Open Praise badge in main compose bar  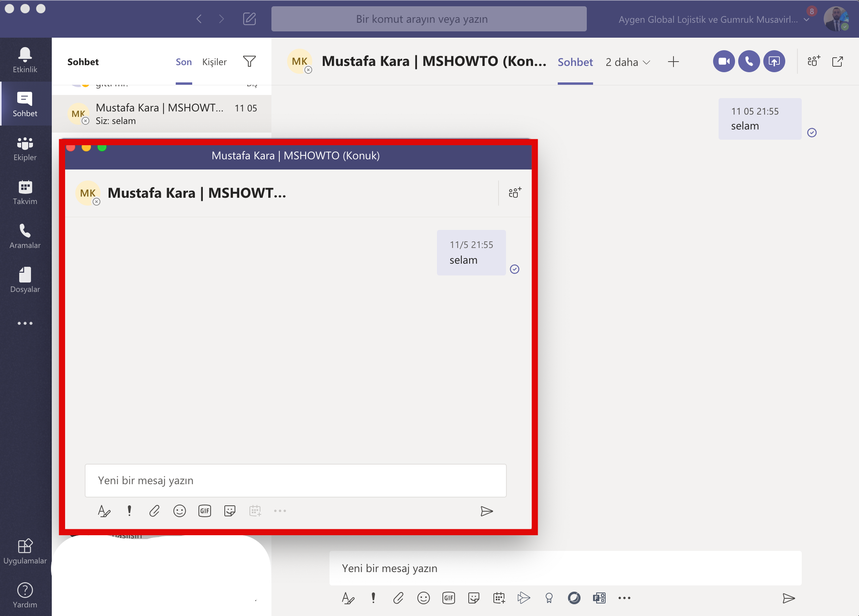(x=549, y=598)
